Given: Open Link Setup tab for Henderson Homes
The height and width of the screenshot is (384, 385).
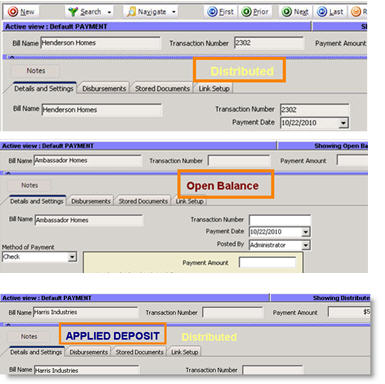Looking at the screenshot, I should tap(214, 89).
